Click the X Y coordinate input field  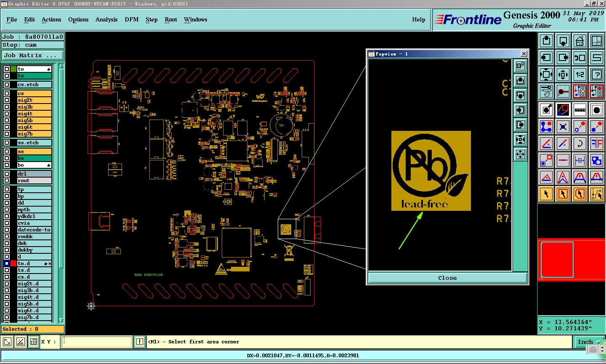click(x=97, y=342)
